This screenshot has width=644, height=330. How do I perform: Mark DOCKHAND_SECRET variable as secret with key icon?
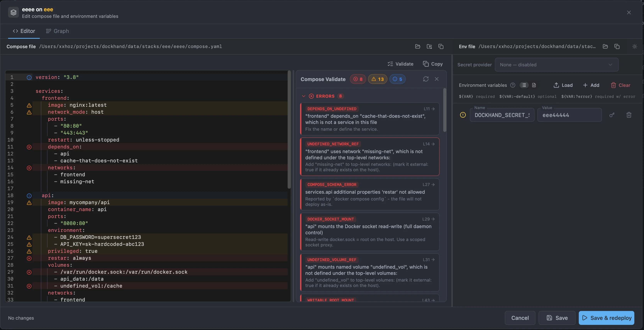pos(612,115)
